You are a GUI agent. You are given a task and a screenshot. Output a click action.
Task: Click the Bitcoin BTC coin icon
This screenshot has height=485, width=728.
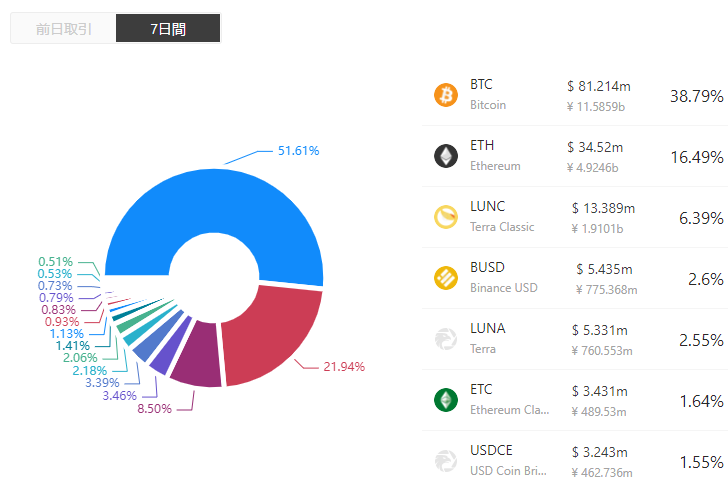click(x=445, y=95)
